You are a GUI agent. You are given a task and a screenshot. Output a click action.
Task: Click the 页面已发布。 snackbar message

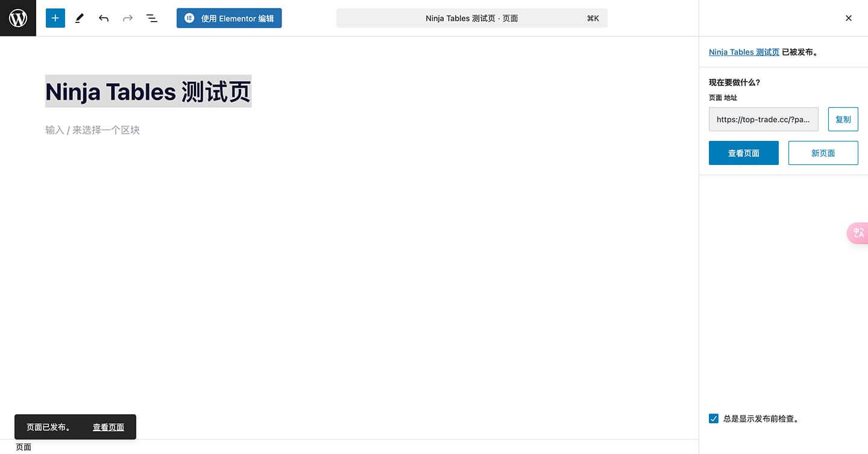(49, 427)
